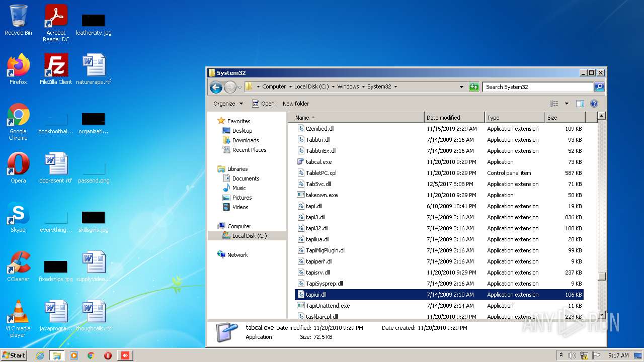This screenshot has height=362, width=644.
Task: Launch VLC media player desktop shortcut
Action: 18,319
